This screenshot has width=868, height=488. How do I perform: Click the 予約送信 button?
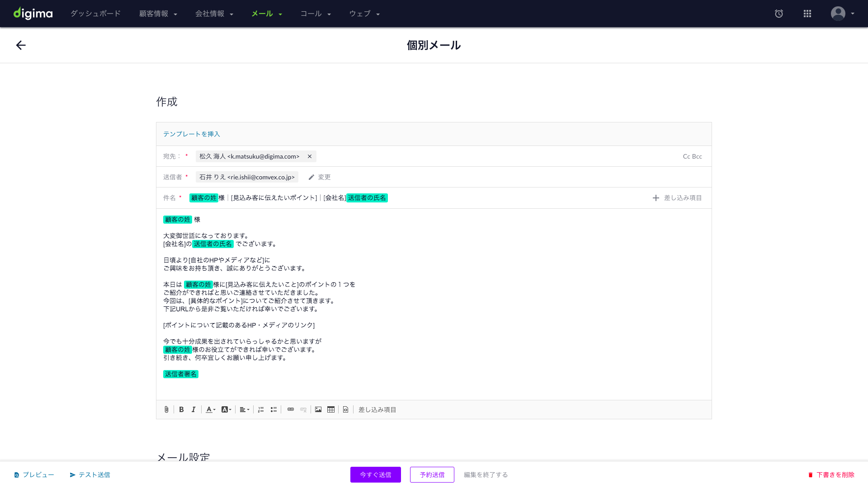[x=432, y=475]
